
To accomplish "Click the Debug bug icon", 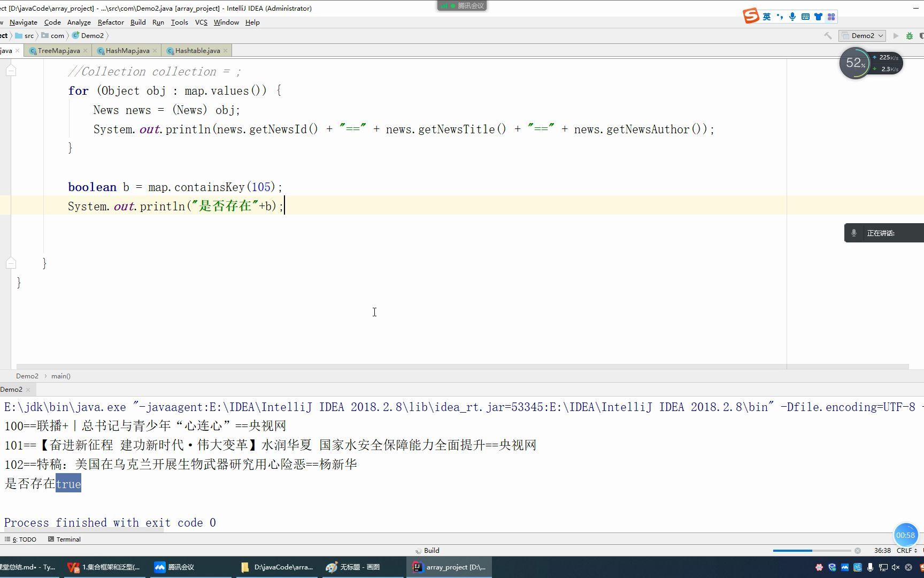I will [910, 35].
